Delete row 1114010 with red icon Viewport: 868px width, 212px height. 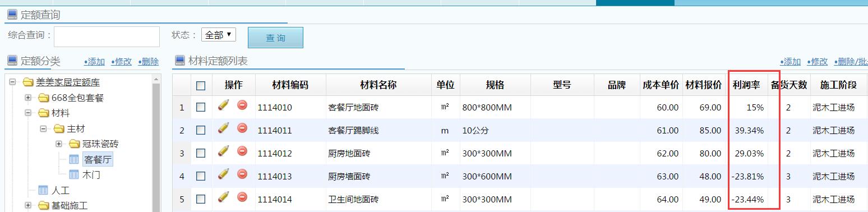tap(242, 105)
